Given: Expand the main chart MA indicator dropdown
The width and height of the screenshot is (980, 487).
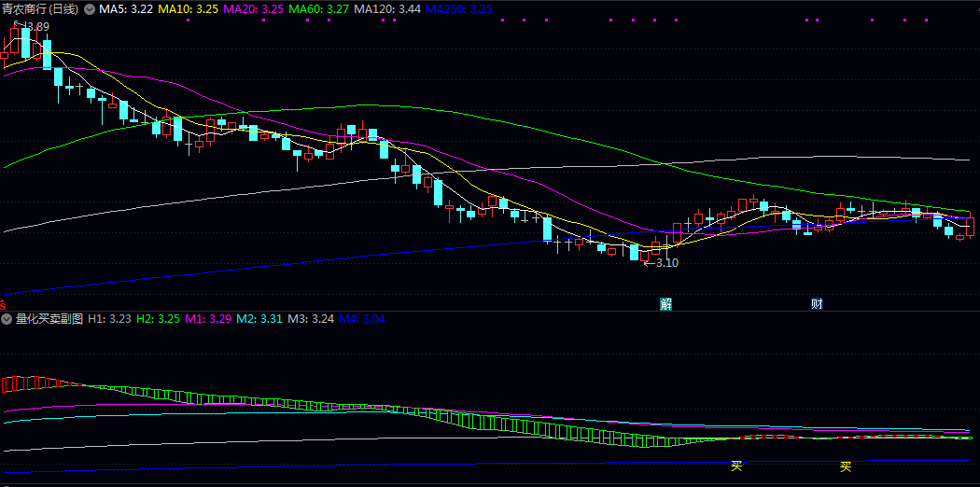Looking at the screenshot, I should click(90, 8).
